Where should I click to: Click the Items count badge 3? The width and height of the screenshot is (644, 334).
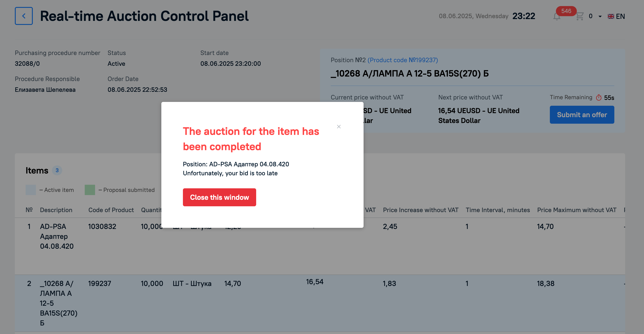[x=57, y=170]
